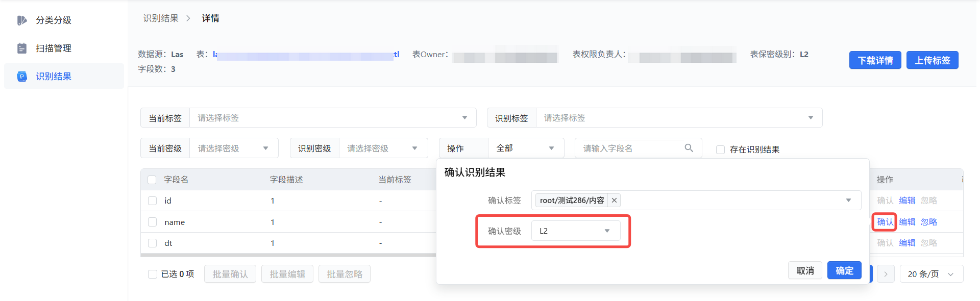The image size is (980, 301).
Task: Click 忽略 in the name row
Action: tap(929, 222)
